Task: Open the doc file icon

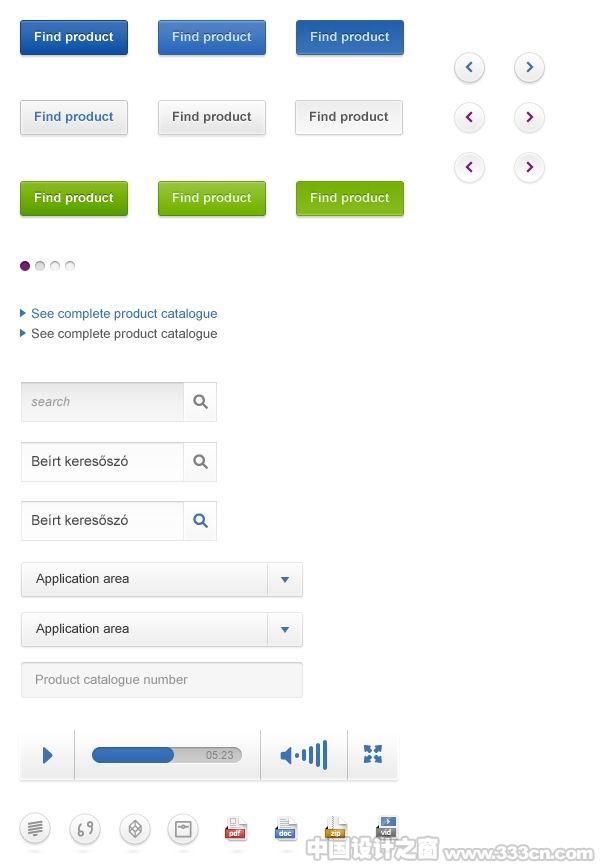Action: point(286,829)
